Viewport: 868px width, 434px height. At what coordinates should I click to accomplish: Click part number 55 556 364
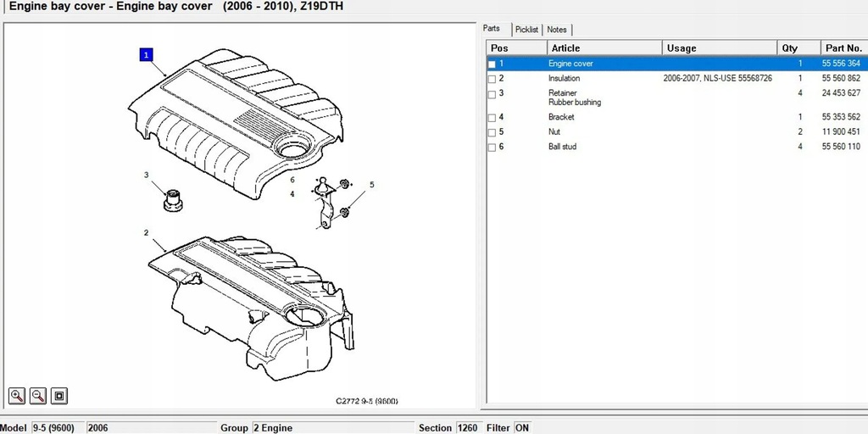[841, 64]
